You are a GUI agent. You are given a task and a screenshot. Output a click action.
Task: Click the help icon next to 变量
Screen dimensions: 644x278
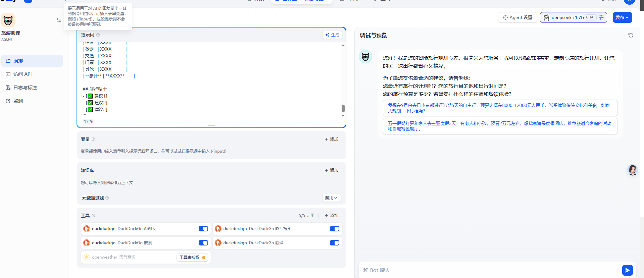coord(93,139)
